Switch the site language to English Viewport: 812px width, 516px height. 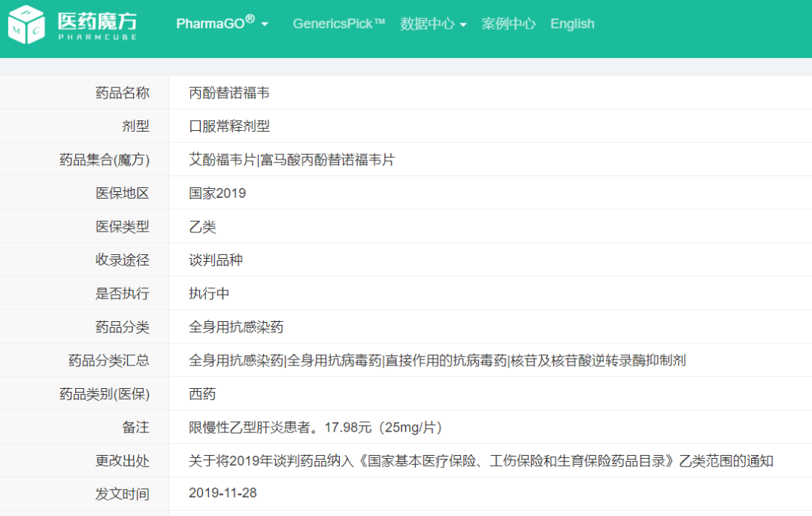572,23
